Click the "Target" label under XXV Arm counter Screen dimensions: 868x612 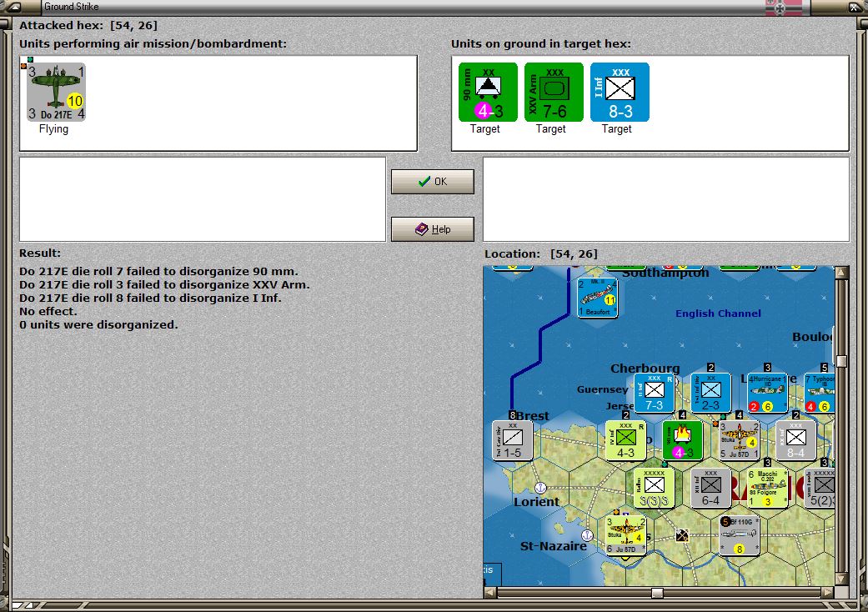[551, 129]
